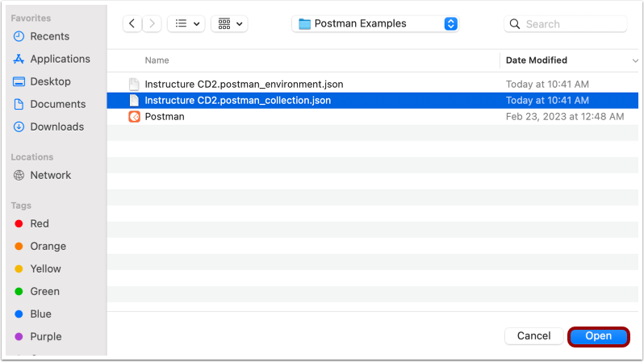
Task: Click the collection.json document icon
Action: tap(134, 100)
